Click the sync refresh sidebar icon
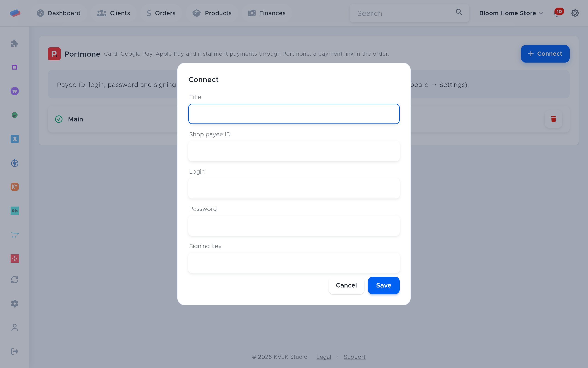The width and height of the screenshot is (588, 368). tap(14, 280)
